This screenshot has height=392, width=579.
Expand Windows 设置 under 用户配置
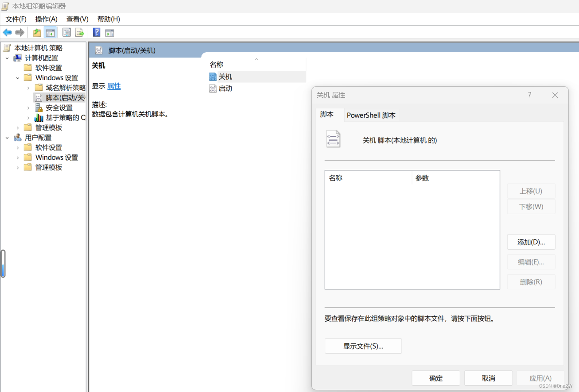(18, 158)
